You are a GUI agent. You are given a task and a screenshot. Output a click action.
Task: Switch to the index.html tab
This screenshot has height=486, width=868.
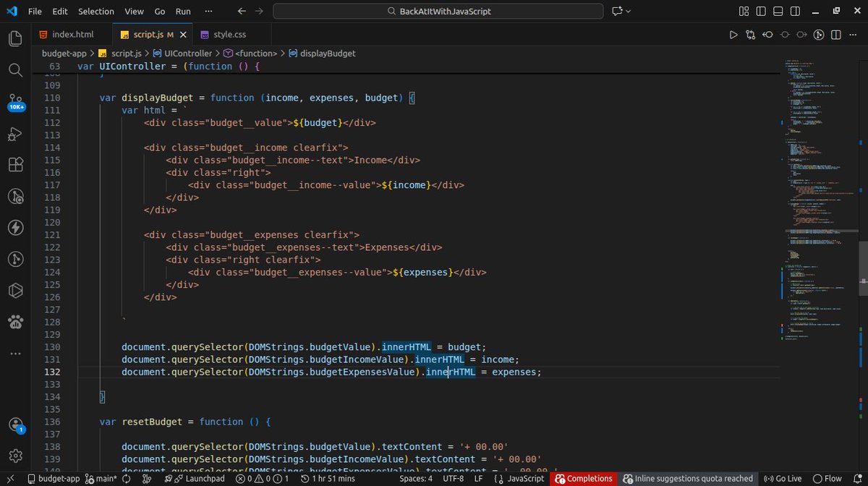click(72, 35)
